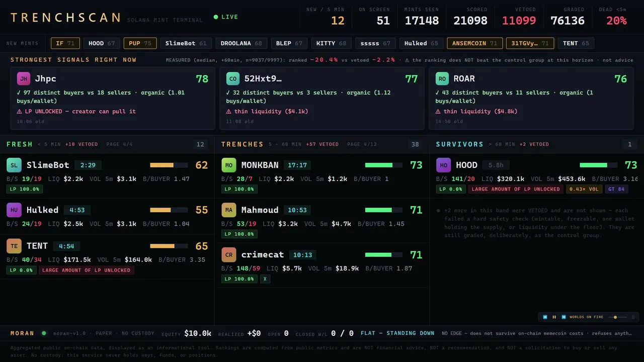Click TENT's LARGE AMOUNT OF LP UNLOCKED tag
Viewport: 644px width, 362px height.
tap(86, 270)
